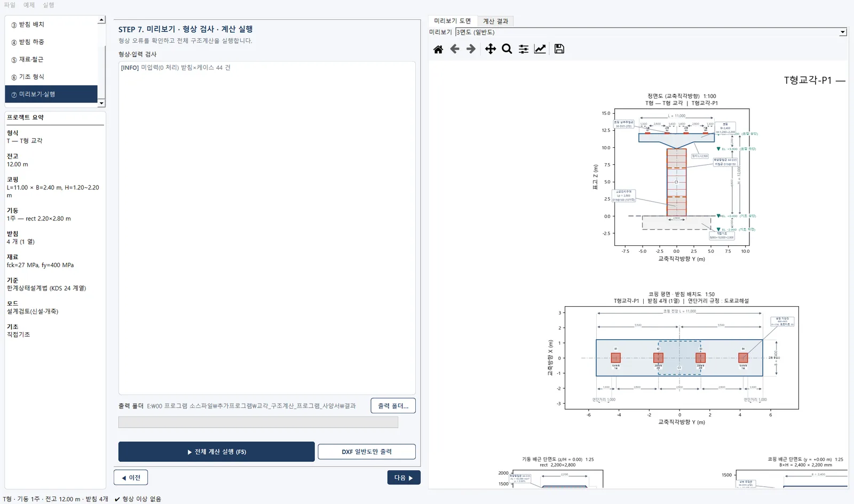Go to next step with 다음
The width and height of the screenshot is (854, 504).
(404, 477)
